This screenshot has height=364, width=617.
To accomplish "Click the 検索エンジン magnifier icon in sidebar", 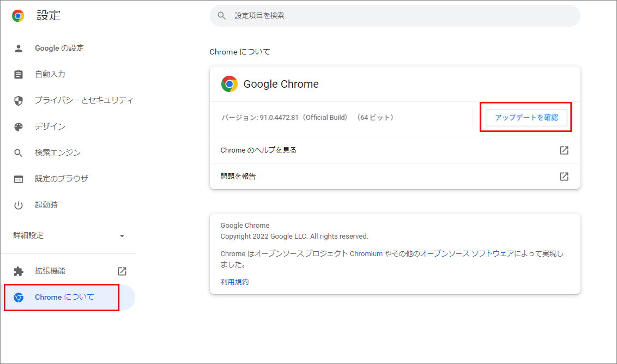I will pyautogui.click(x=19, y=153).
